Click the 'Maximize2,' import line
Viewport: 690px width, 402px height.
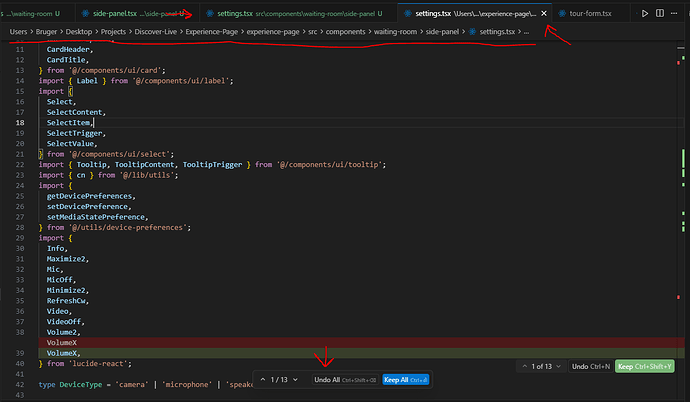tap(68, 259)
